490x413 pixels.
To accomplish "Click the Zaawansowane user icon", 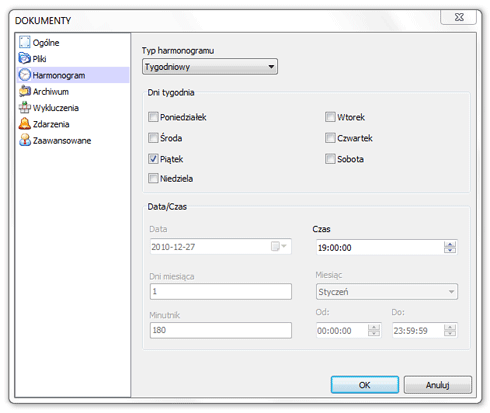I will pos(25,140).
